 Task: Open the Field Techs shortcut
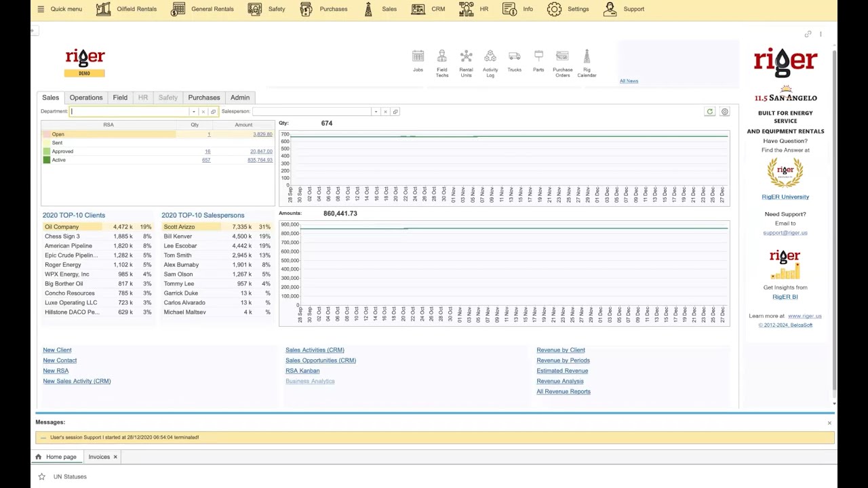click(x=441, y=63)
